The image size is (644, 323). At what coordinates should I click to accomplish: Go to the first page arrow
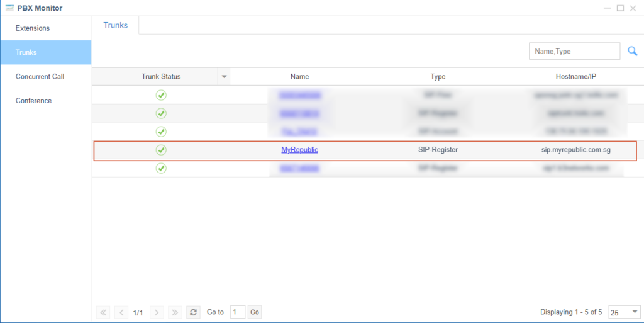point(104,312)
